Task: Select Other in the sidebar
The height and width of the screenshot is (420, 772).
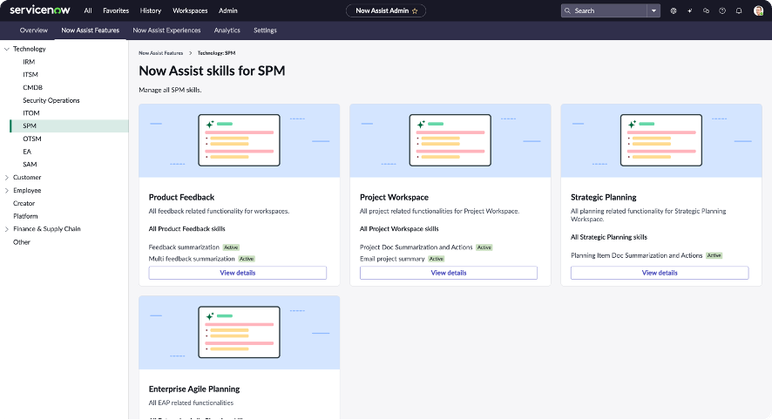Action: 21,242
